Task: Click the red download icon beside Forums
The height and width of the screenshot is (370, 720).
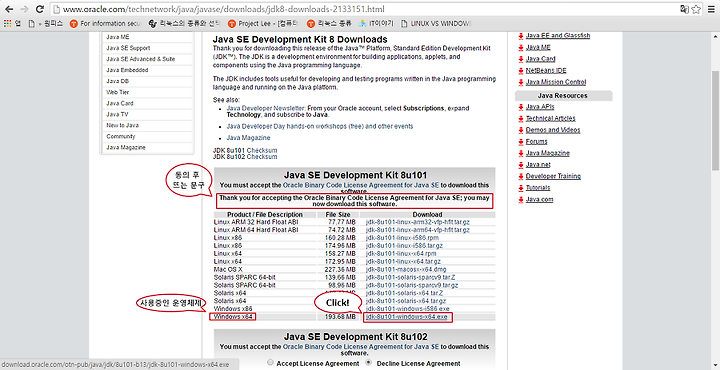Action: tap(521, 142)
